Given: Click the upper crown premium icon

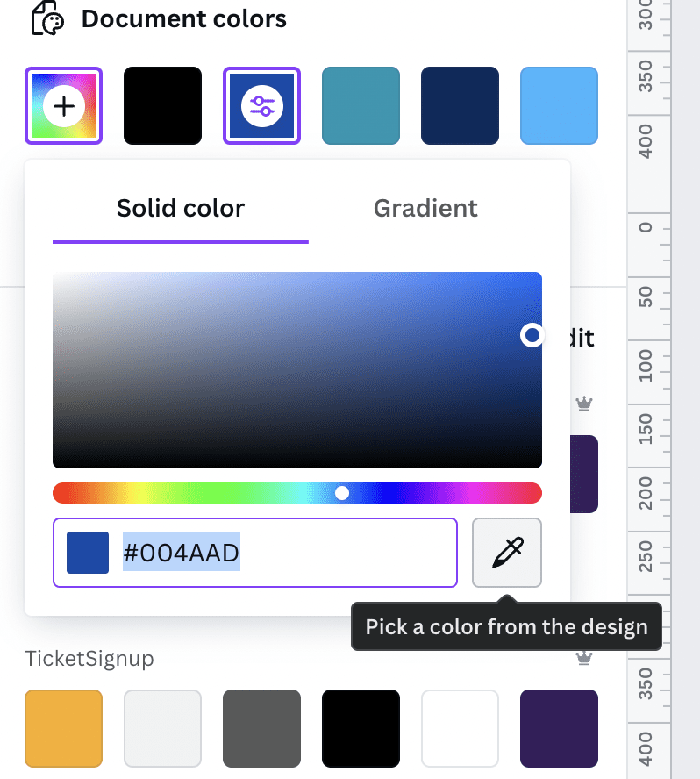Looking at the screenshot, I should point(583,403).
